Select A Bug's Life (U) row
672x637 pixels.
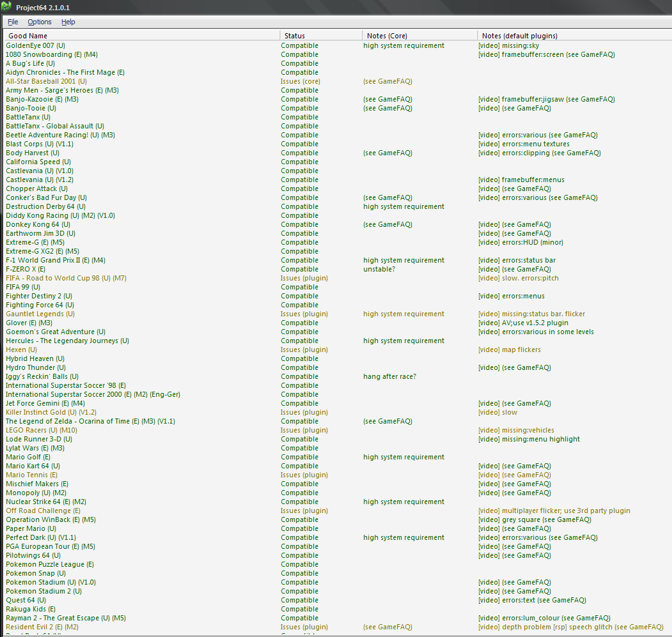[x=31, y=63]
